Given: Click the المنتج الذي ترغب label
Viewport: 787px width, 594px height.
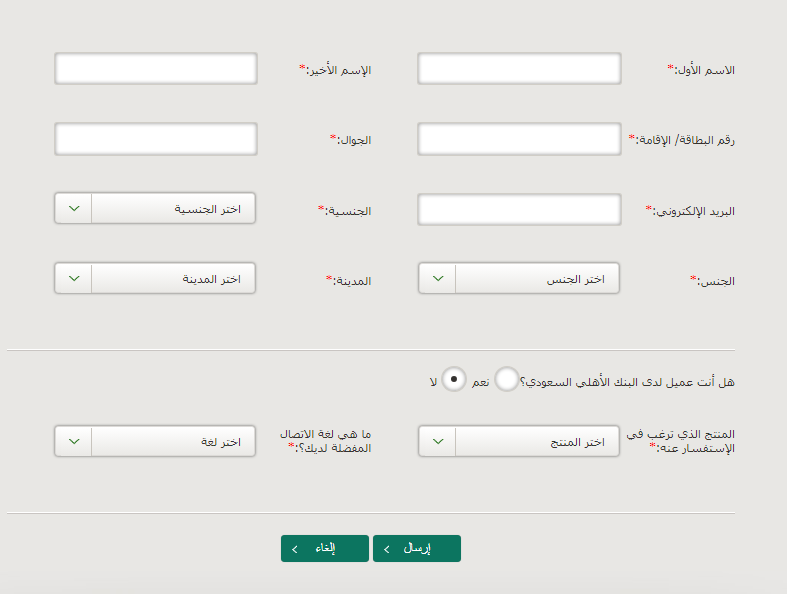Looking at the screenshot, I should coord(681,441).
